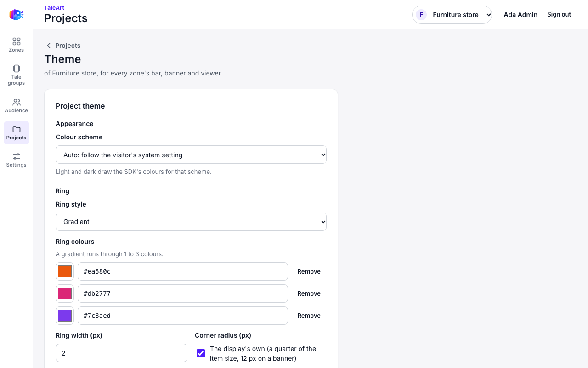Click the Ring width input field
The height and width of the screenshot is (368, 588).
click(x=121, y=353)
